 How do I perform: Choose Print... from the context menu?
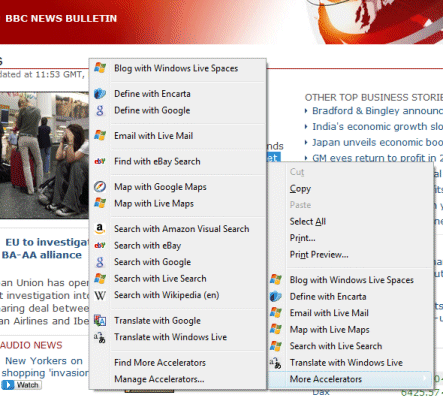click(x=302, y=238)
